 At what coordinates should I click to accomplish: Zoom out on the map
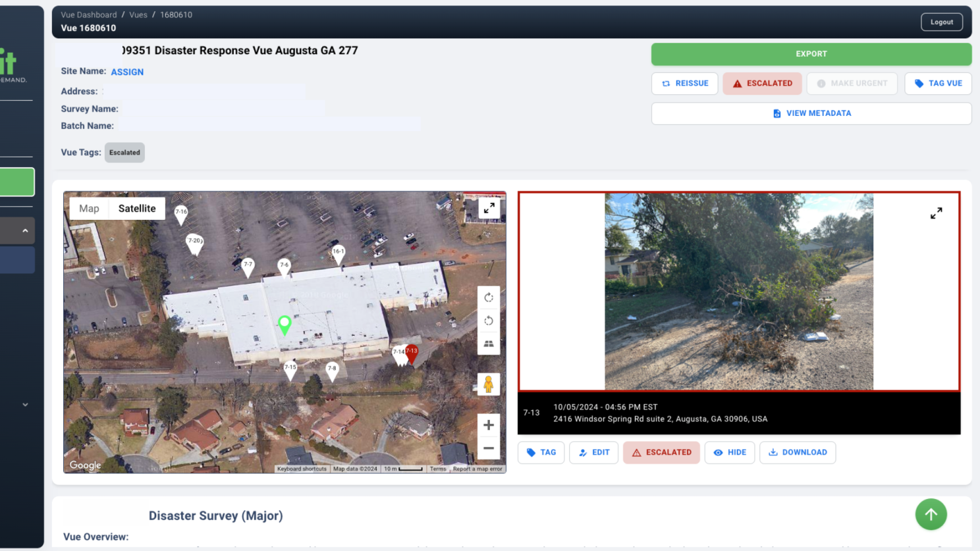[489, 448]
